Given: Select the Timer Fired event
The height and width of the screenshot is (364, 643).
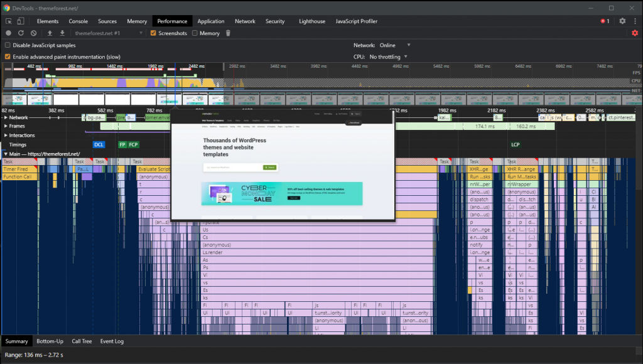Looking at the screenshot, I should click(x=19, y=169).
